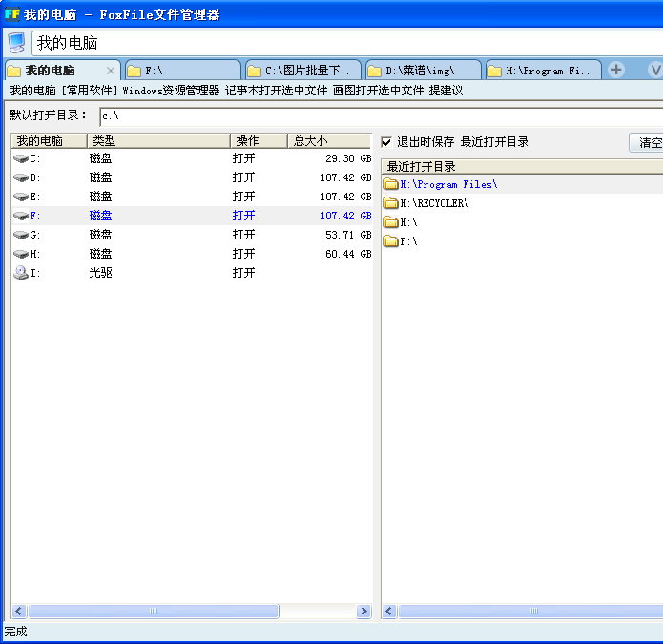Image resolution: width=663 pixels, height=644 pixels.
Task: Click folder icon next to recent H:\ entry
Action: [391, 222]
